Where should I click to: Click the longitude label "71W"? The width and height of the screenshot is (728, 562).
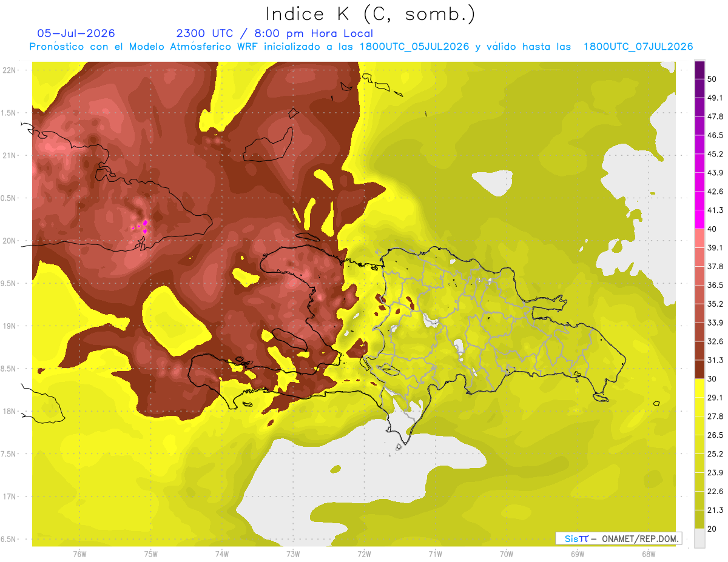coord(435,554)
